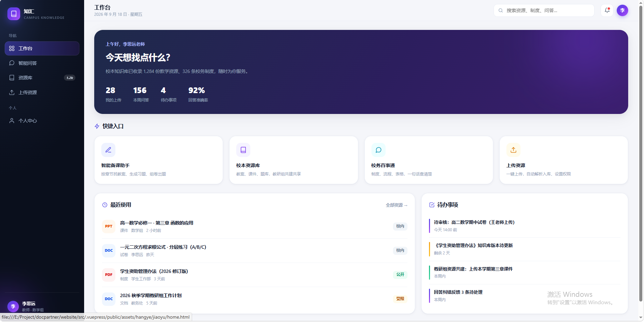Viewport: 644px width, 322px height.
Task: Click the 知汇 logo icon in sidebar
Action: point(14,14)
